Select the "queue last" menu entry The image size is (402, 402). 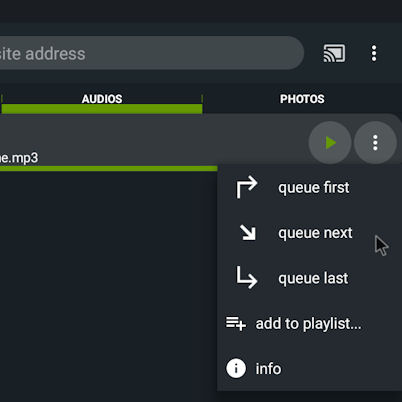coord(309,278)
